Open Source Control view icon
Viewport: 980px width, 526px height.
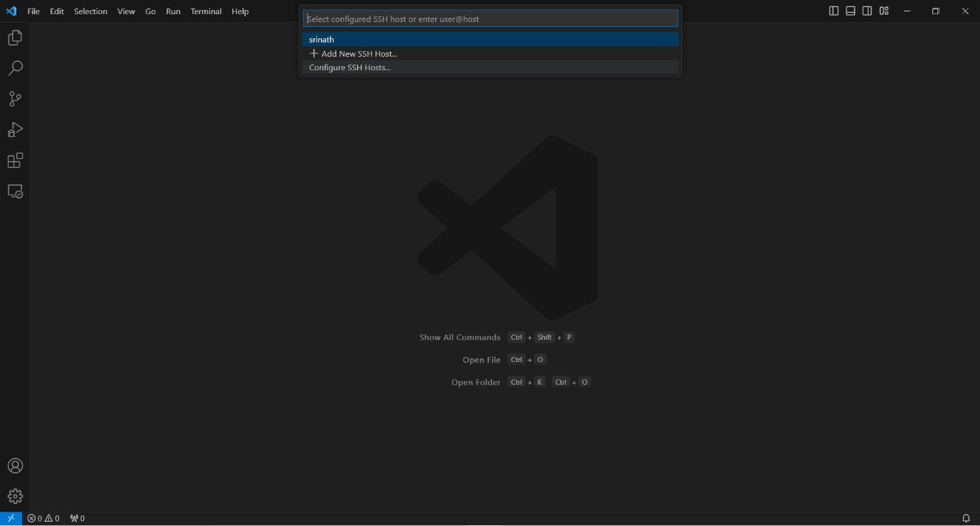[x=15, y=99]
